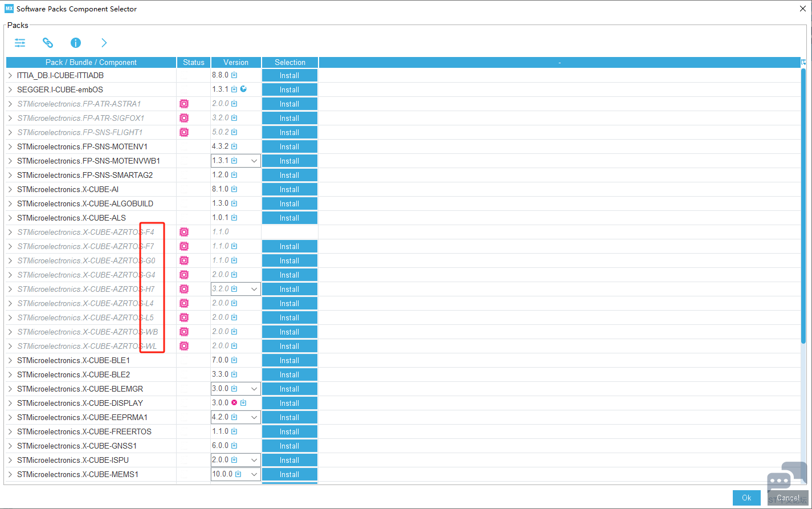Open the pack filter settings icon

(x=20, y=43)
